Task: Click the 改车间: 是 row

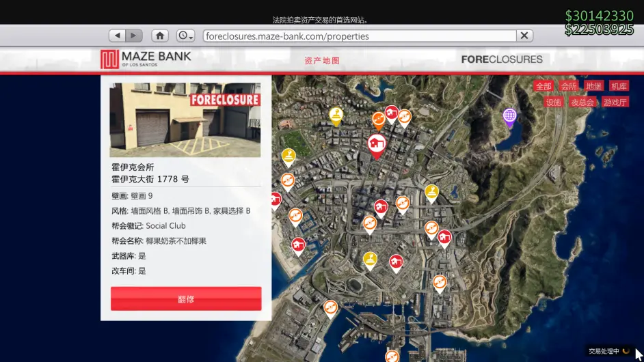Action: click(129, 271)
